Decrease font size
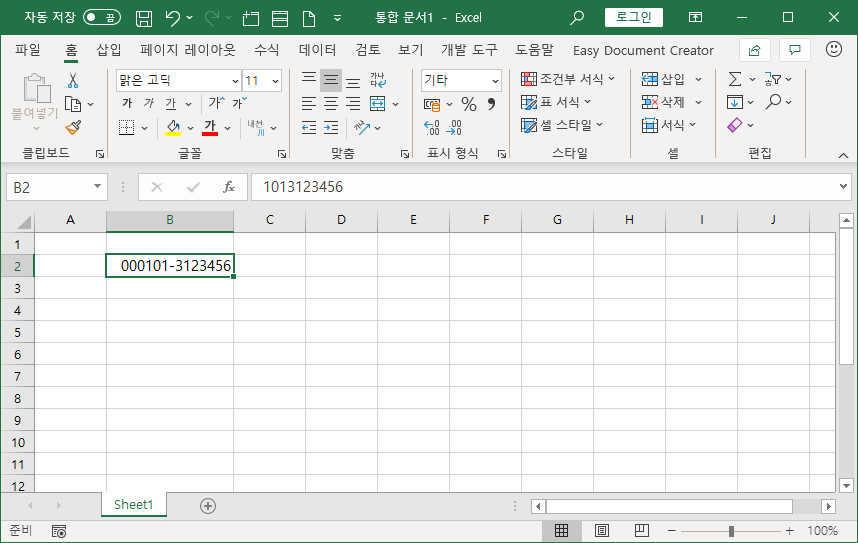Screen dimensions: 858x543 coord(240,102)
